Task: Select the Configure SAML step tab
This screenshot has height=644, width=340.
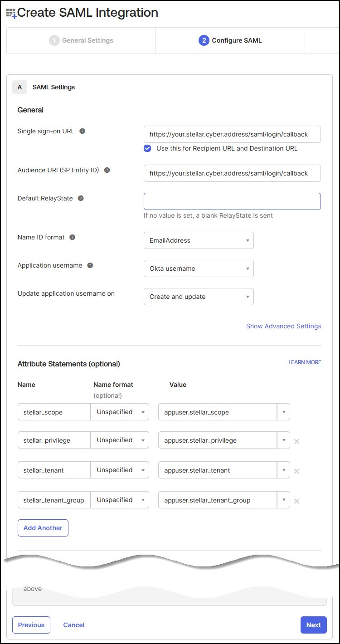Action: tap(230, 40)
